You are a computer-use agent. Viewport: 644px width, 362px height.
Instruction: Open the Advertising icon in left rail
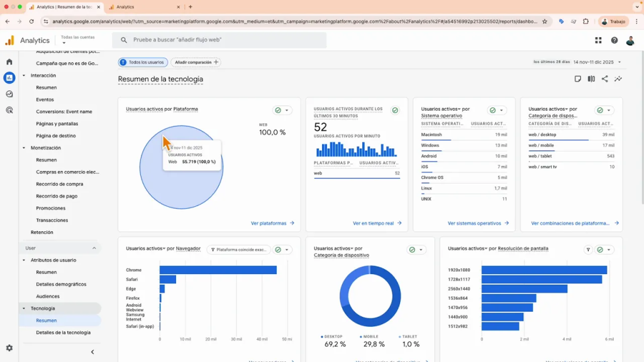pyautogui.click(x=9, y=110)
